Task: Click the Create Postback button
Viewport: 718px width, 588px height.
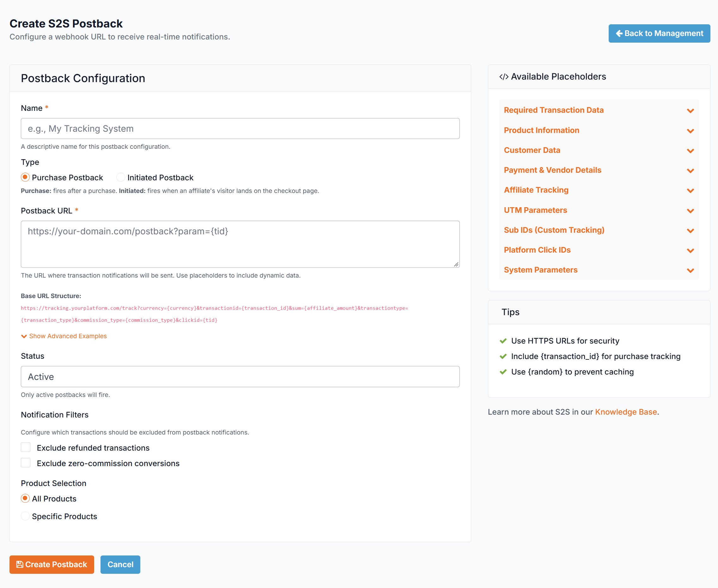Action: (x=52, y=564)
